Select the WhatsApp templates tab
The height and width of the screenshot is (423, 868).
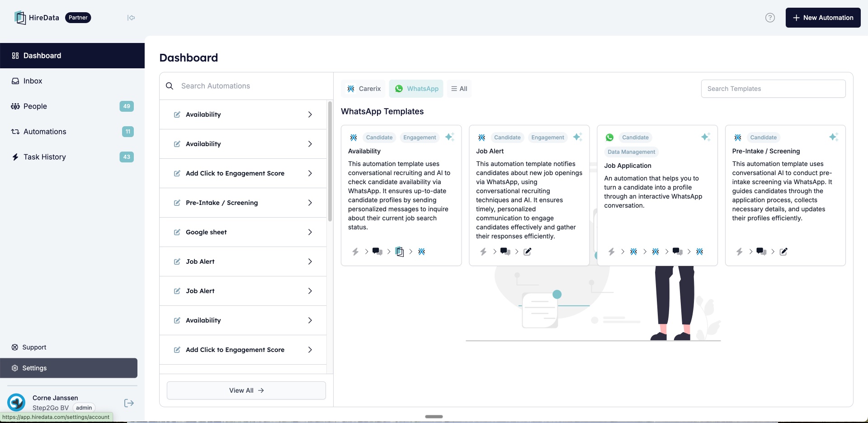pos(416,89)
